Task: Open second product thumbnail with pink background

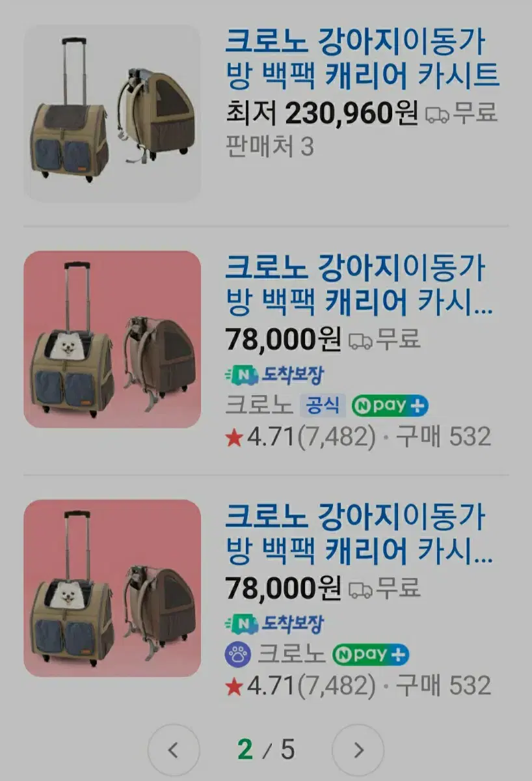Action: 113,340
